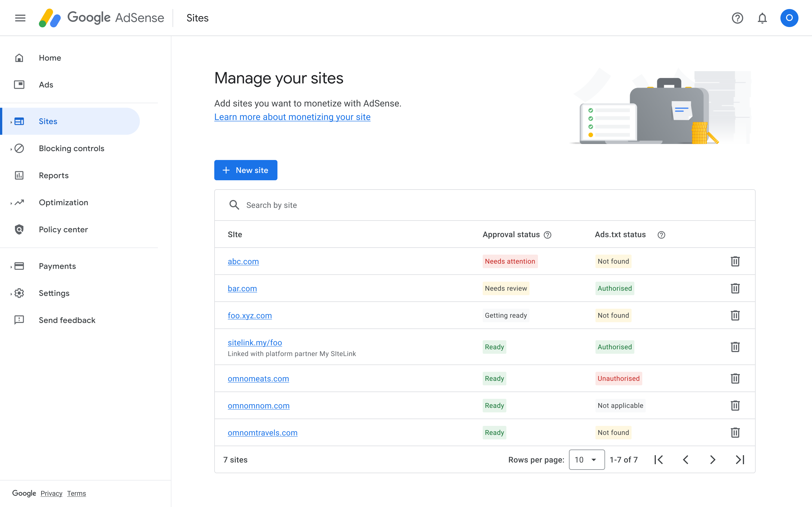Click the Blocking controls icon in sidebar

(x=19, y=148)
